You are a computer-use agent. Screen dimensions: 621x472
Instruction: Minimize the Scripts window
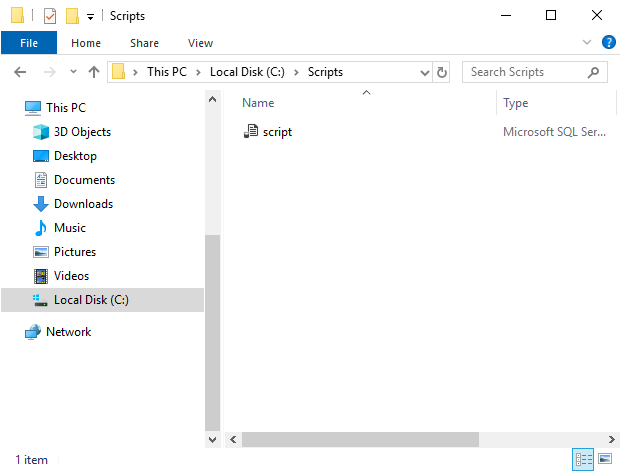tap(506, 16)
